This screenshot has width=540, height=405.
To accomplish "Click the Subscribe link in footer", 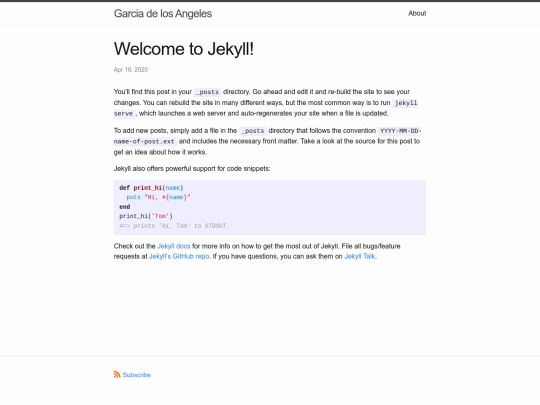I will pyautogui.click(x=137, y=375).
